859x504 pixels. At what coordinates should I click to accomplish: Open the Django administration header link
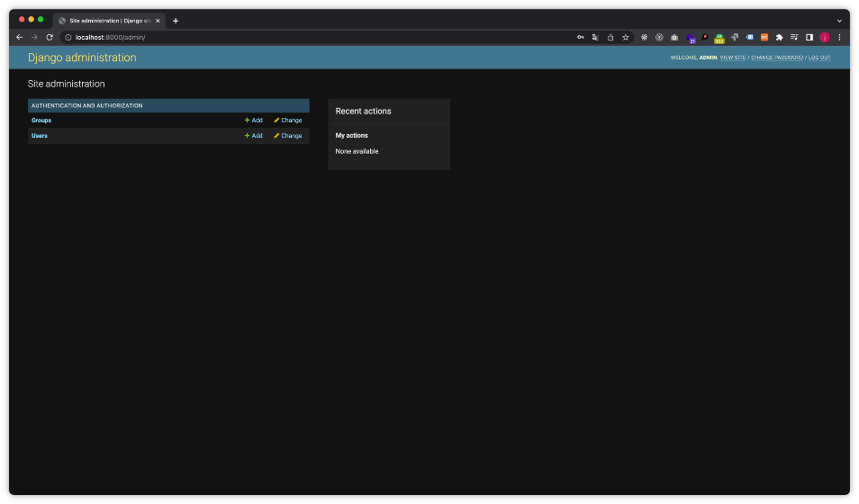click(x=82, y=58)
